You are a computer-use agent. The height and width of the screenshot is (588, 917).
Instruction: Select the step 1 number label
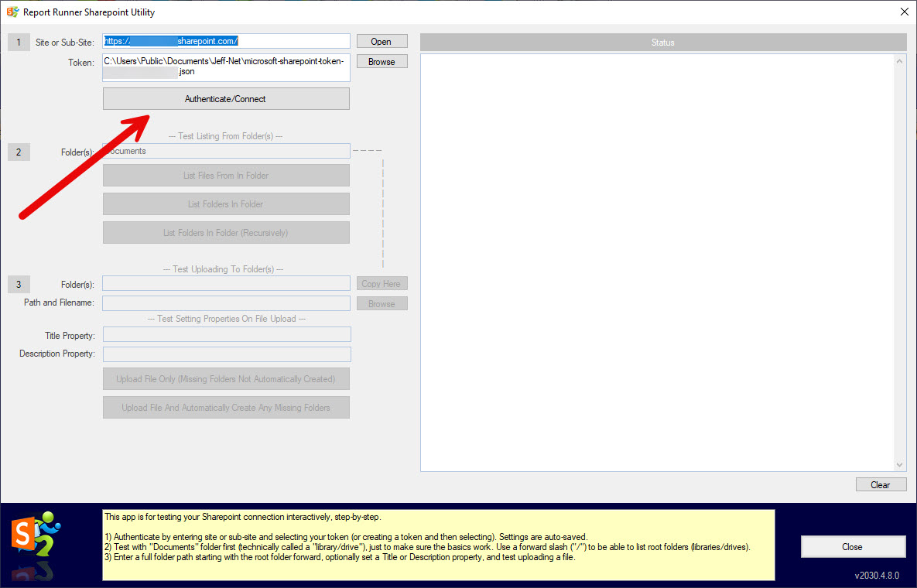19,42
